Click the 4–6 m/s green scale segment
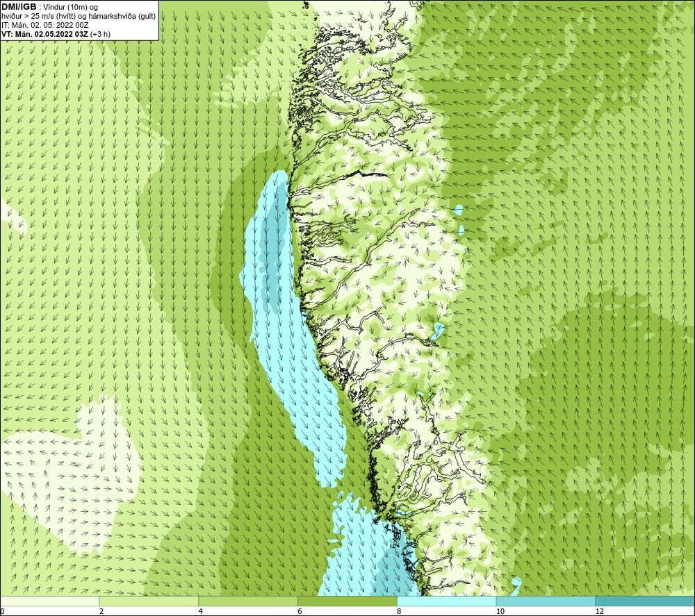Image resolution: width=695 pixels, height=616 pixels. pos(248,601)
